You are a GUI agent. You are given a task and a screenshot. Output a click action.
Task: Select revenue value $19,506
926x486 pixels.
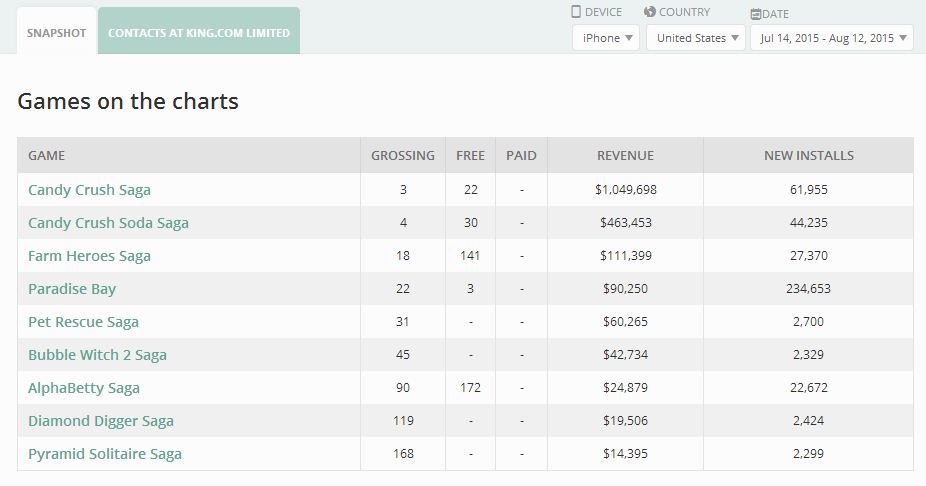click(x=625, y=421)
